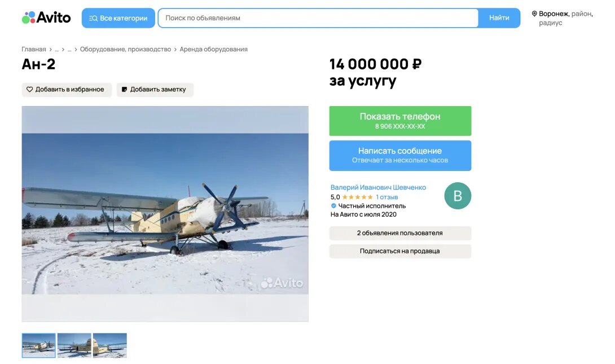Open Все категории menu

click(x=118, y=18)
